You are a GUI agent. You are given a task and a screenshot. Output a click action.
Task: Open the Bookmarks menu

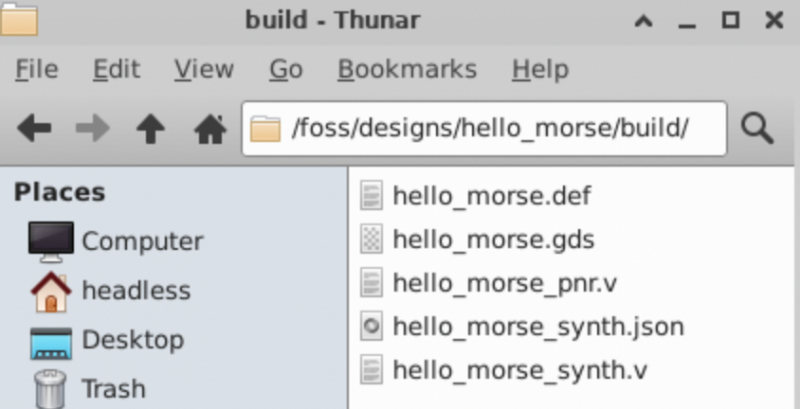point(407,69)
